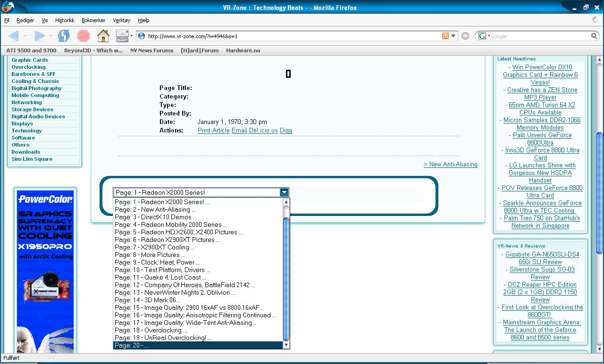Collapse the page selector dropdown arrow

tap(284, 192)
